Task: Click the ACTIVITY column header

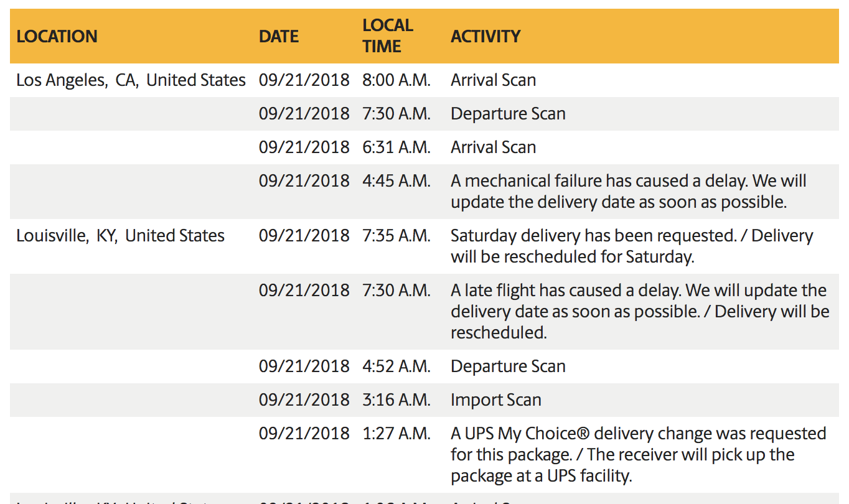Action: pos(485,36)
